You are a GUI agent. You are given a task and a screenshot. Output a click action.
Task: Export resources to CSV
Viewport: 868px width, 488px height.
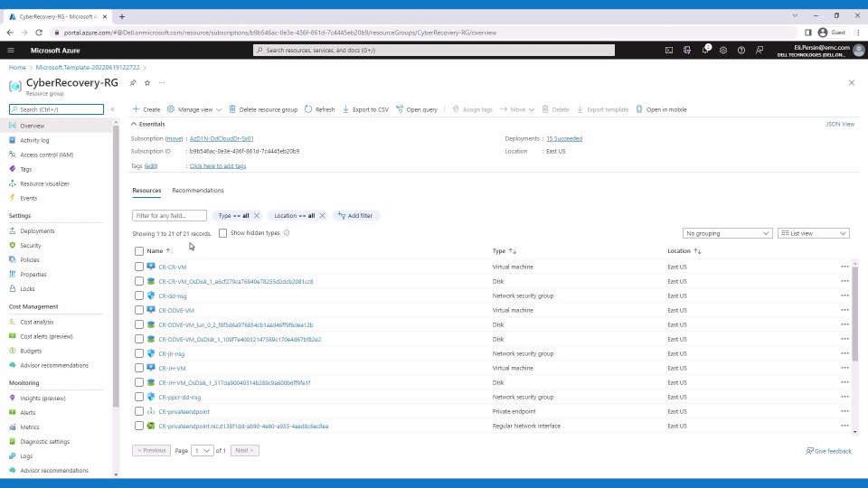365,109
